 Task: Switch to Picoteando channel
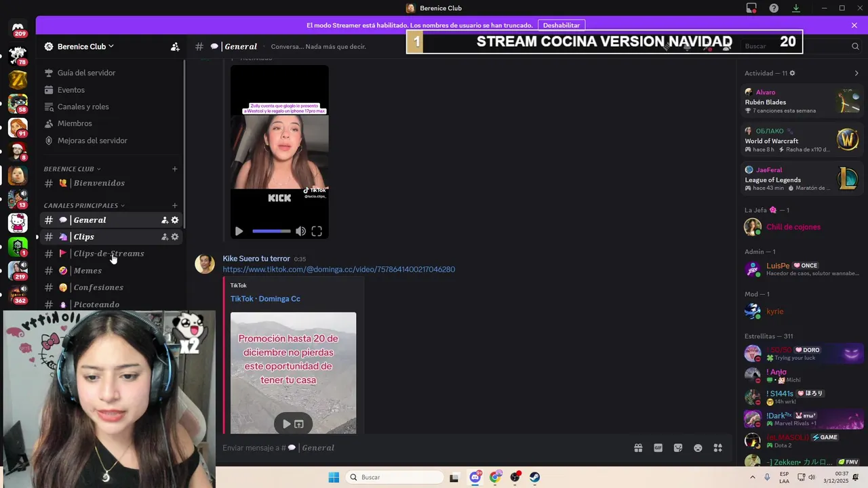112,304
